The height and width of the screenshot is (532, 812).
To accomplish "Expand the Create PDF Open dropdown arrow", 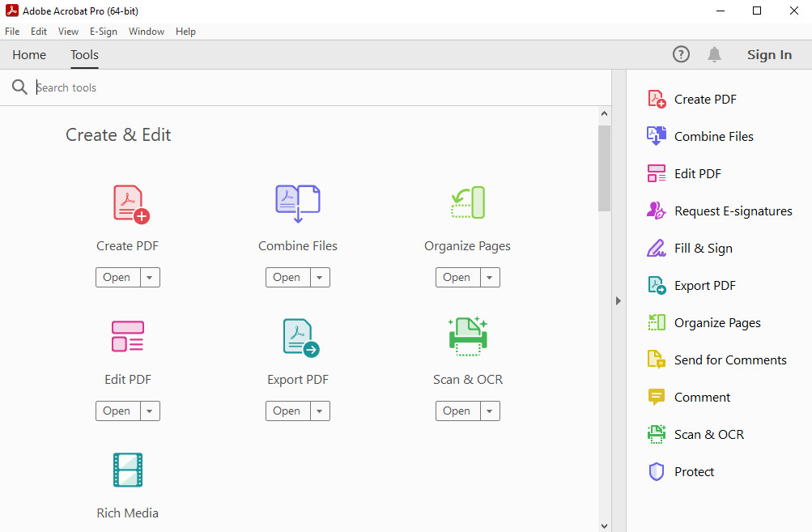I will pyautogui.click(x=150, y=278).
